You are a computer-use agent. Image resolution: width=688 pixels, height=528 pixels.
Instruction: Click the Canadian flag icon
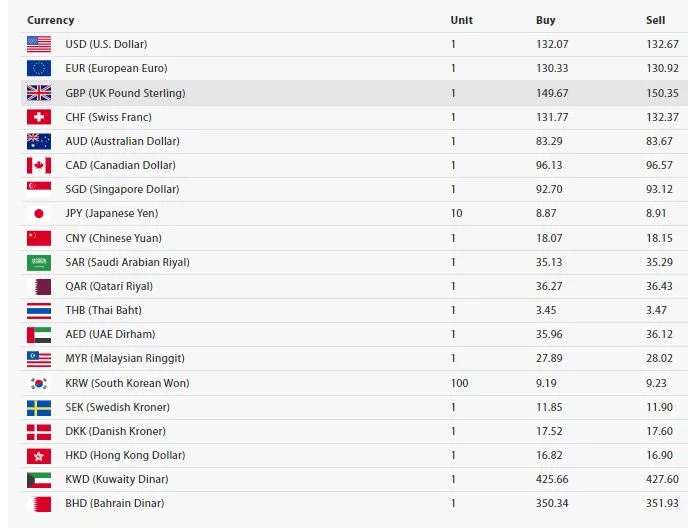39,165
